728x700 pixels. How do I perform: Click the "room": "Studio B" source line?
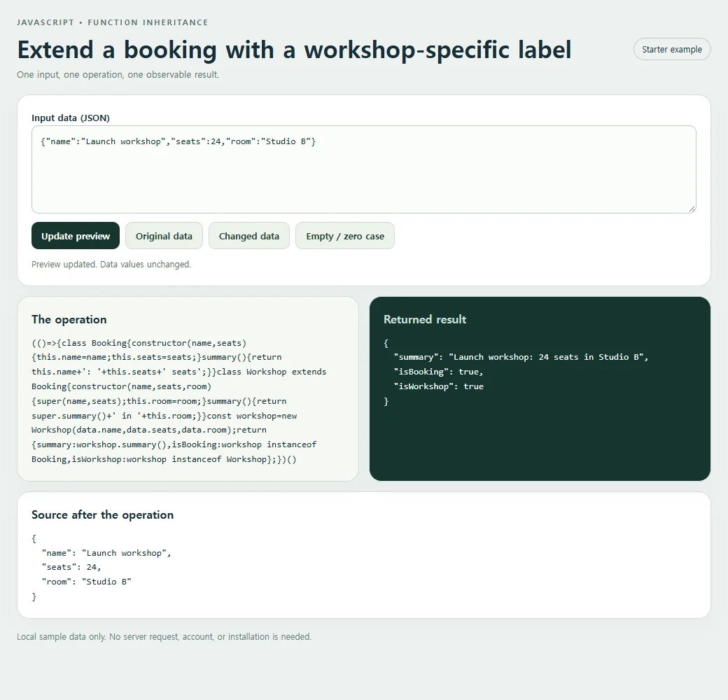click(x=86, y=582)
